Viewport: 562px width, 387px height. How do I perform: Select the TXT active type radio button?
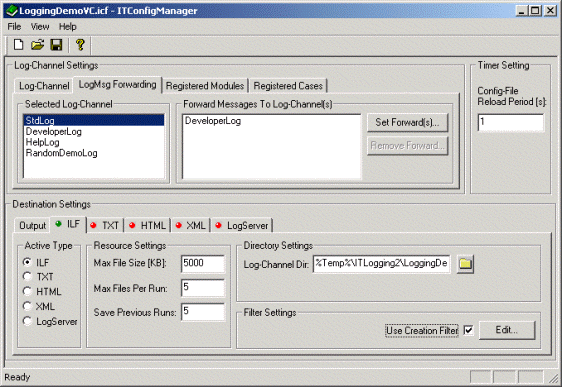pos(27,277)
